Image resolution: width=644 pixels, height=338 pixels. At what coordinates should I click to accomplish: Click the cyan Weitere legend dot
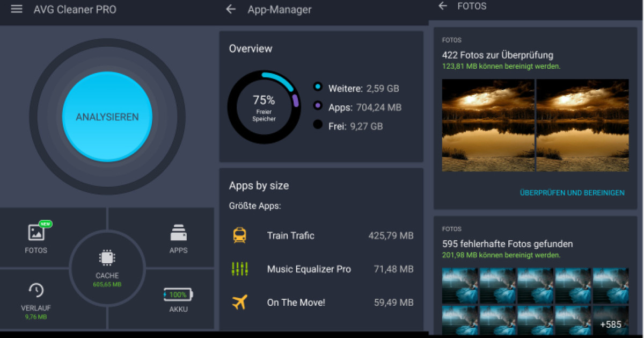pos(318,87)
